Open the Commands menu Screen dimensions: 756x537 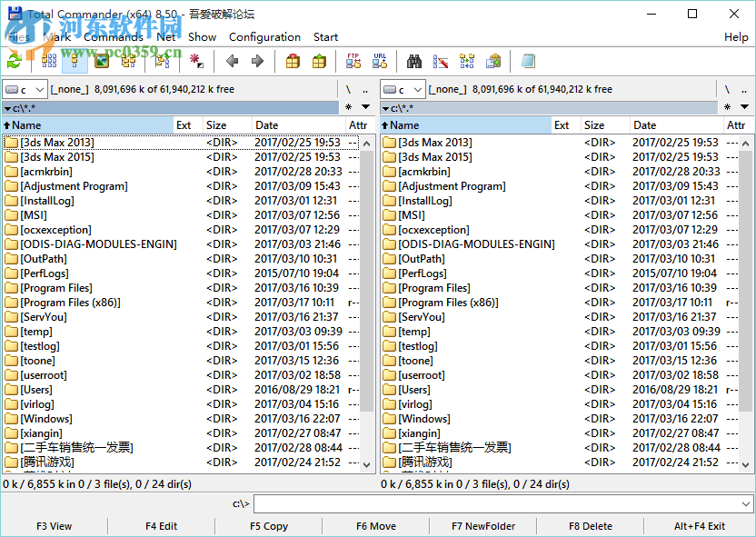[x=115, y=37]
